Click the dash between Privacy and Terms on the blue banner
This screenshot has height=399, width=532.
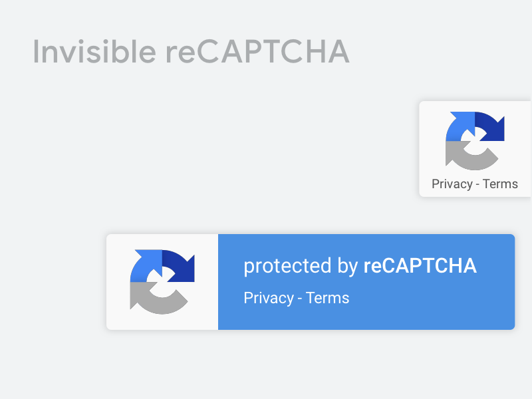click(300, 299)
